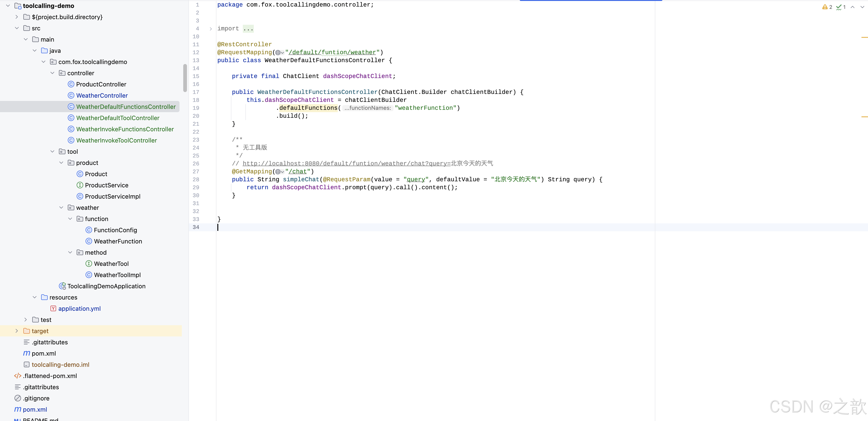868x421 pixels.
Task: Click the /chat mapping path link
Action: click(x=298, y=172)
